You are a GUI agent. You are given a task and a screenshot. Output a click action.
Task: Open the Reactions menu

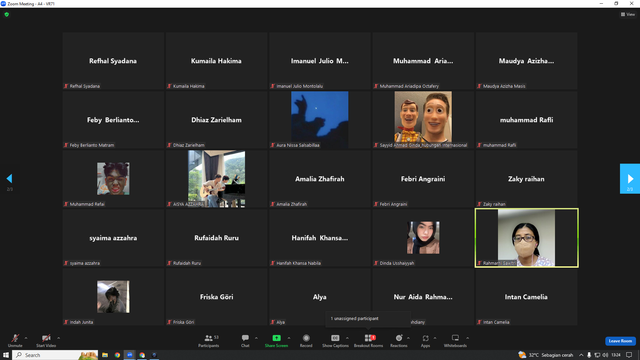coord(399,341)
